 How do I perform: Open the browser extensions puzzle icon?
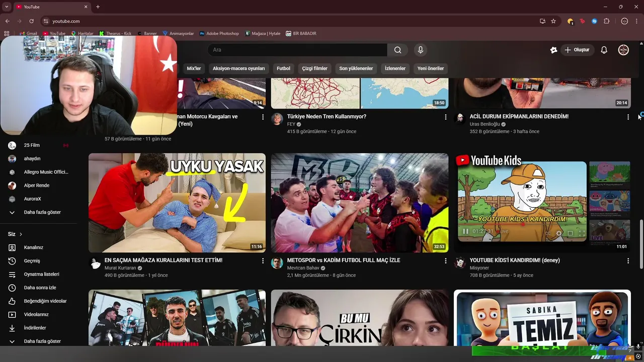(x=607, y=21)
